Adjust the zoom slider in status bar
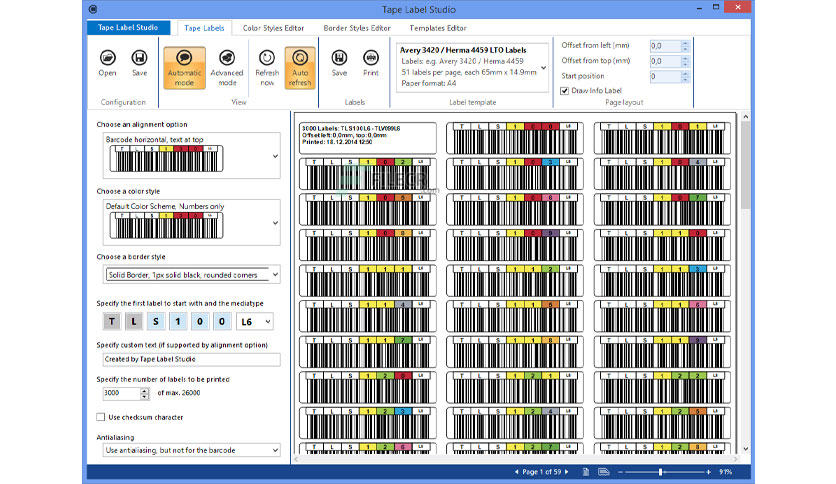The height and width of the screenshot is (484, 836). tap(661, 472)
